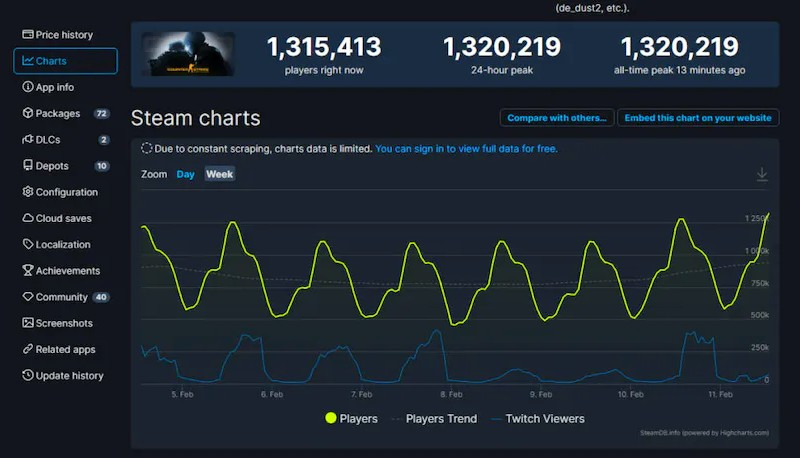This screenshot has width=800, height=458.
Task: Open the Packages section
Action: tap(65, 113)
